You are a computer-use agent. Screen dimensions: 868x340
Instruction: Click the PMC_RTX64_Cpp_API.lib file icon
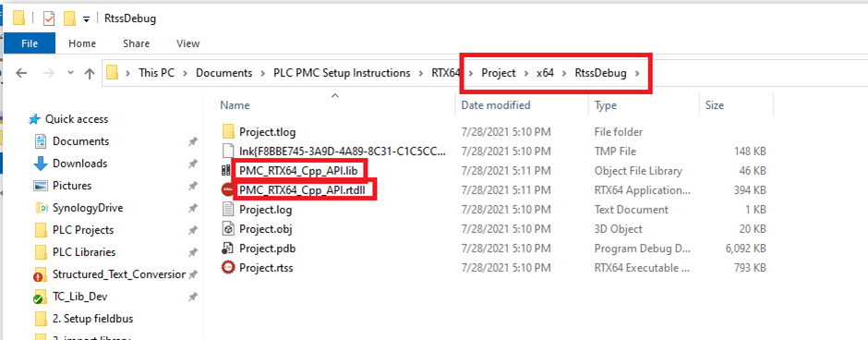pos(227,171)
